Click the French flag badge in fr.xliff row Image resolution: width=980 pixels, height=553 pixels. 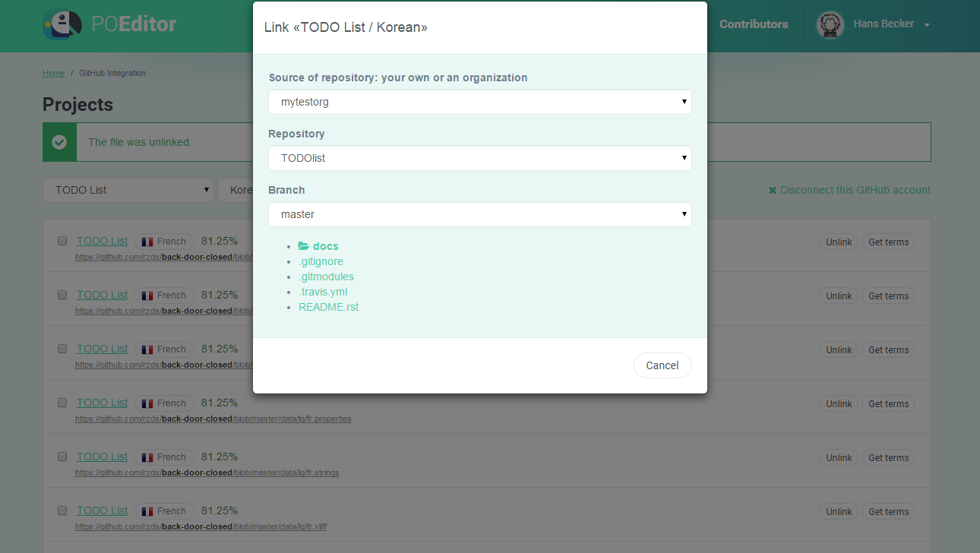click(x=165, y=511)
